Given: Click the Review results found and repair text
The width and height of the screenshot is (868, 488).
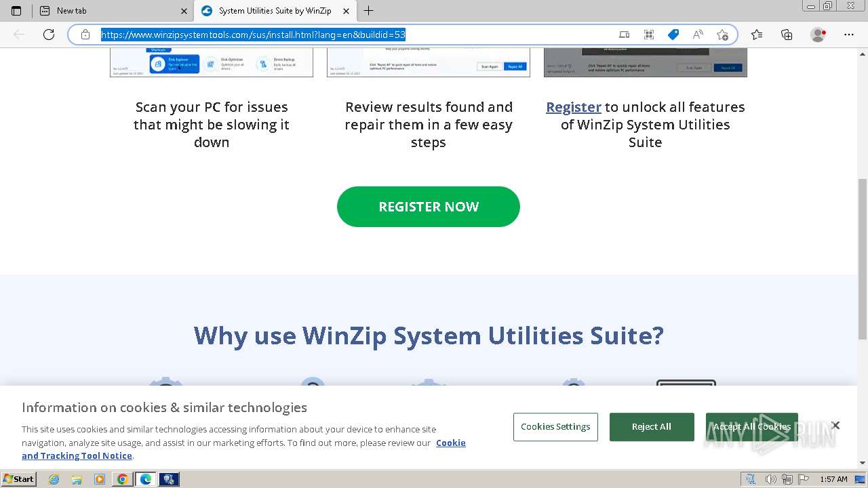Looking at the screenshot, I should (429, 125).
